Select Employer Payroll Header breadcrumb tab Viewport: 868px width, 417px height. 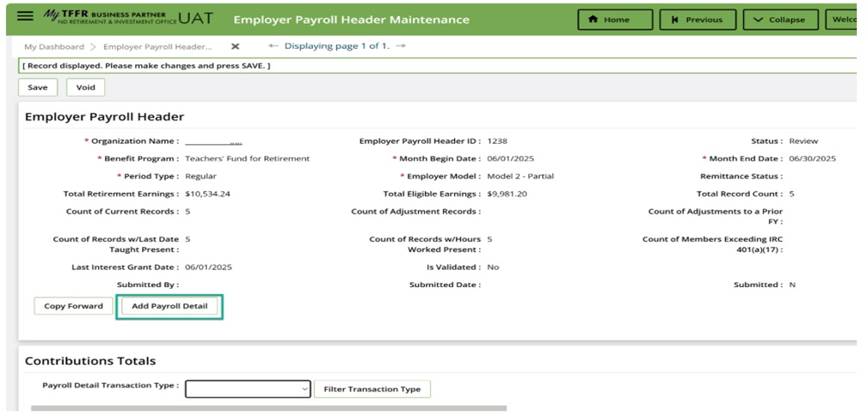(169, 47)
